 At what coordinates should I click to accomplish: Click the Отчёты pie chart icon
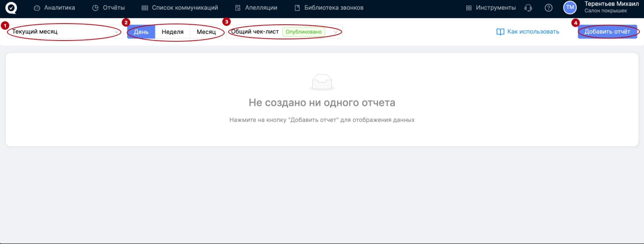95,8
